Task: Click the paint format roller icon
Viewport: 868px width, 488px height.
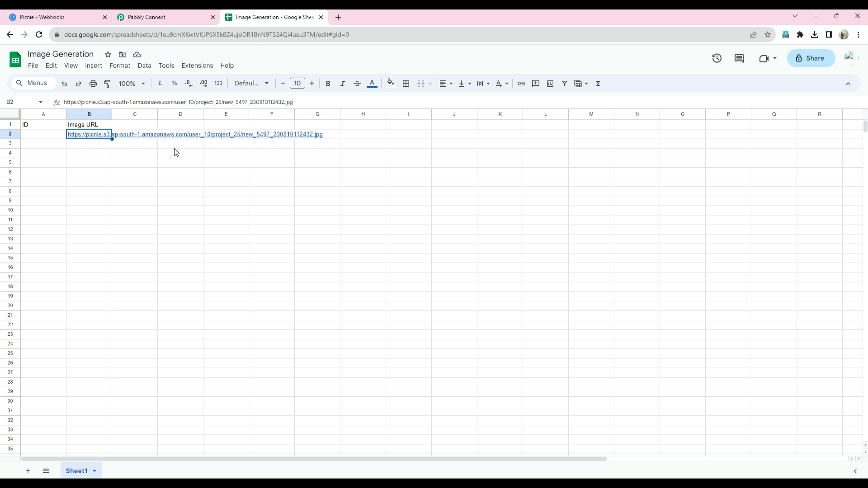Action: 108,84
